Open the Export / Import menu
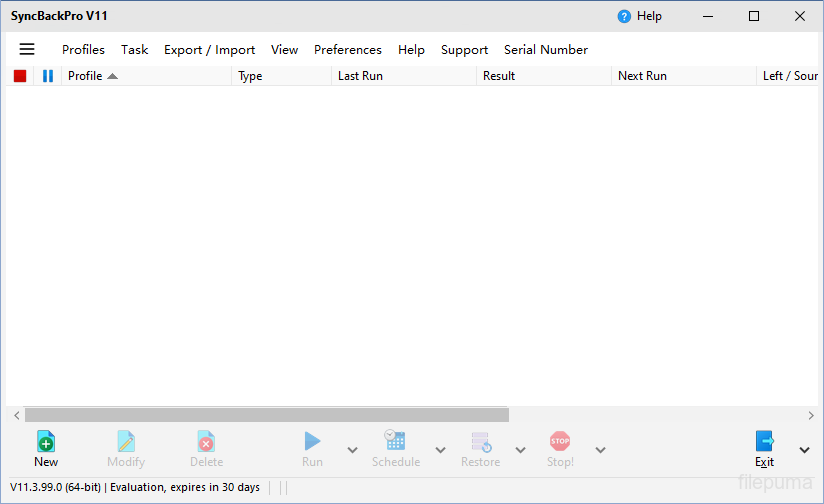 coord(209,50)
